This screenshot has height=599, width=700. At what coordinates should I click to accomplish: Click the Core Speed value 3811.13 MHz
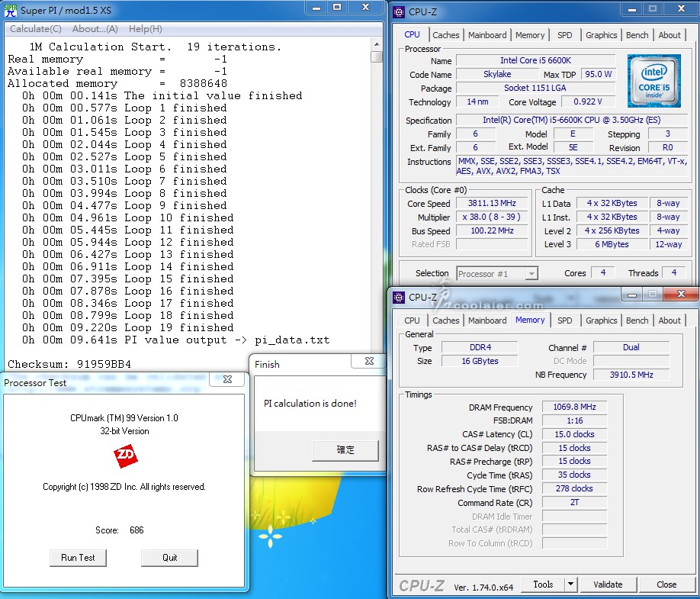click(x=492, y=203)
